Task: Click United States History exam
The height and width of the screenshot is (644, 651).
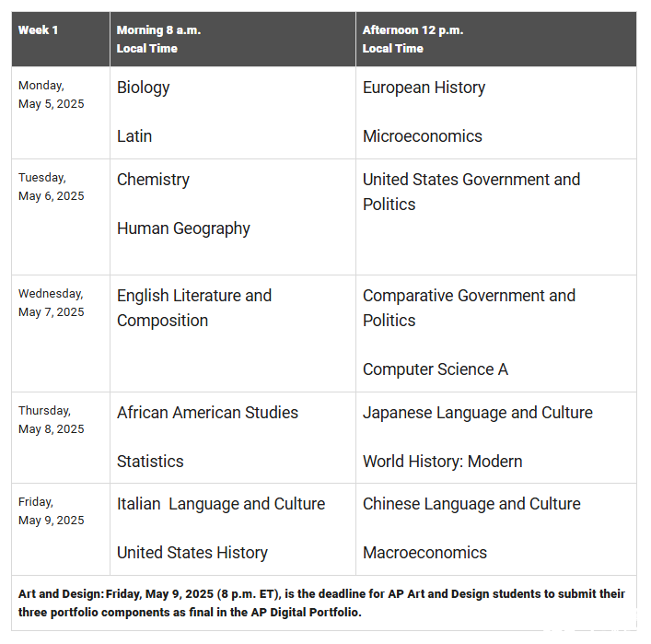Action: coord(192,553)
